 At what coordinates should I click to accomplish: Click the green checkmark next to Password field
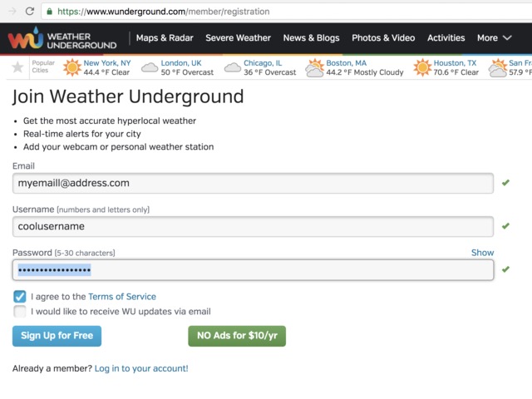pos(505,269)
